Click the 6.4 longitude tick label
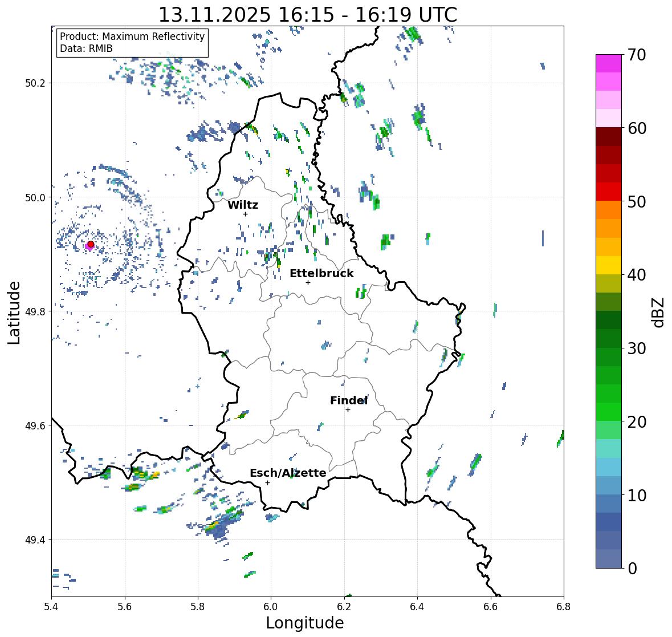672x637 pixels. pyautogui.click(x=417, y=607)
